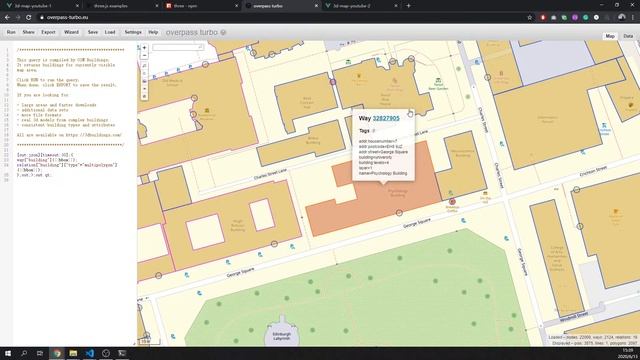
Task: Run the Overpass query
Action: point(11,32)
